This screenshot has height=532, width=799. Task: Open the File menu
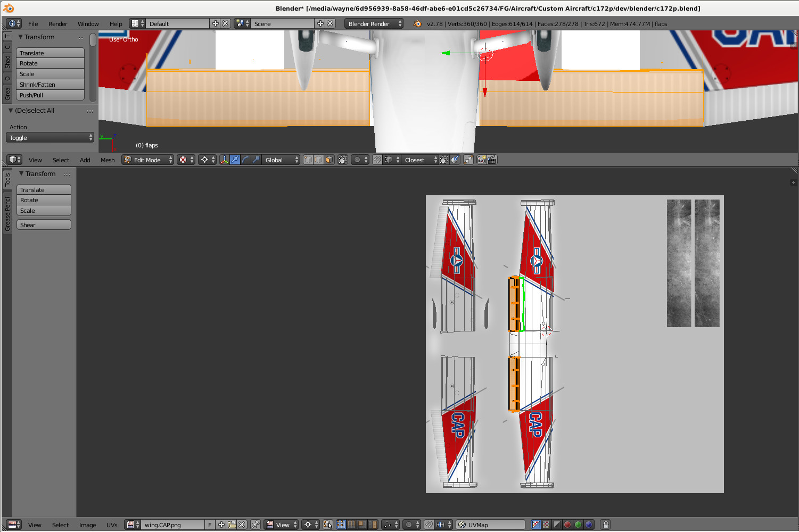[33, 23]
